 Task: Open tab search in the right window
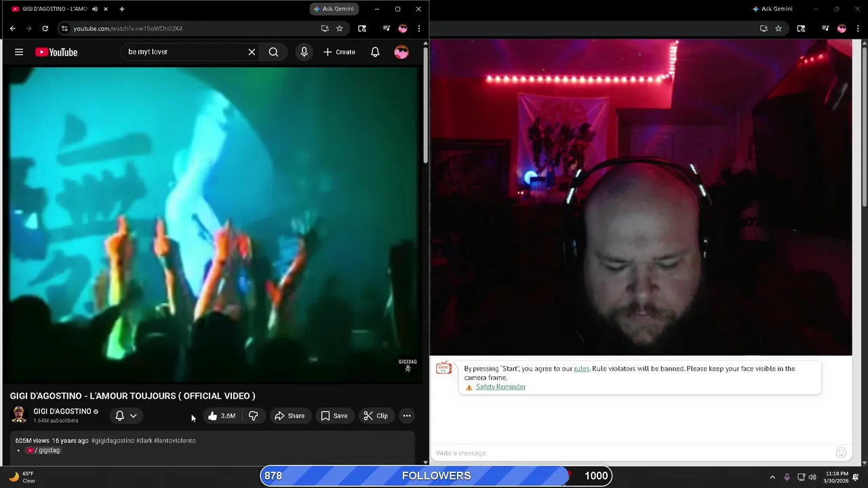(801, 28)
